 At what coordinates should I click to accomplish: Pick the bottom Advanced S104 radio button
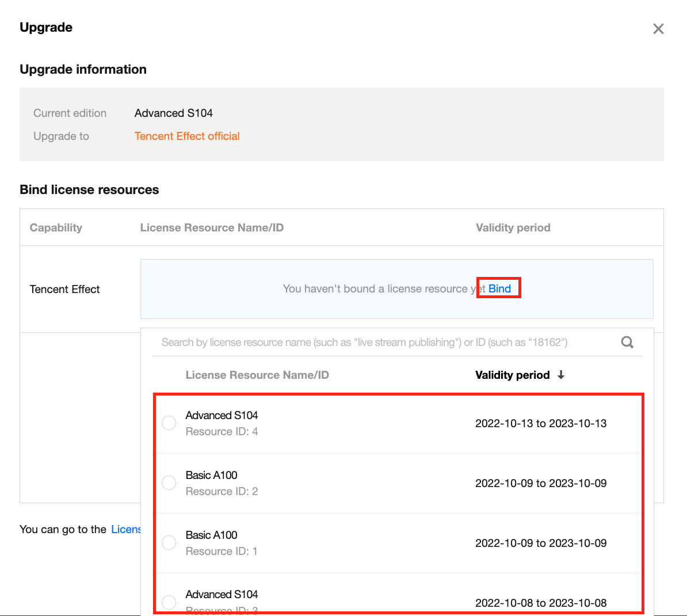tap(169, 602)
